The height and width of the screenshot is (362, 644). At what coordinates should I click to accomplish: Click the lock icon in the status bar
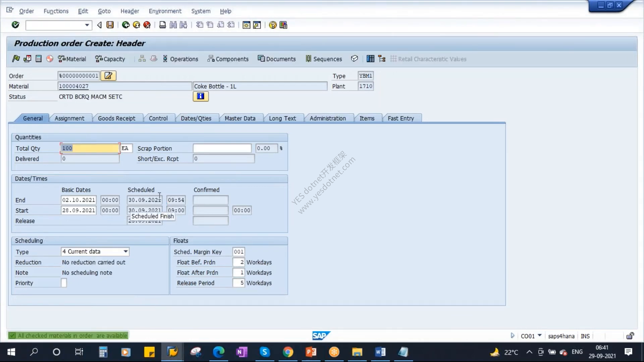click(x=630, y=336)
